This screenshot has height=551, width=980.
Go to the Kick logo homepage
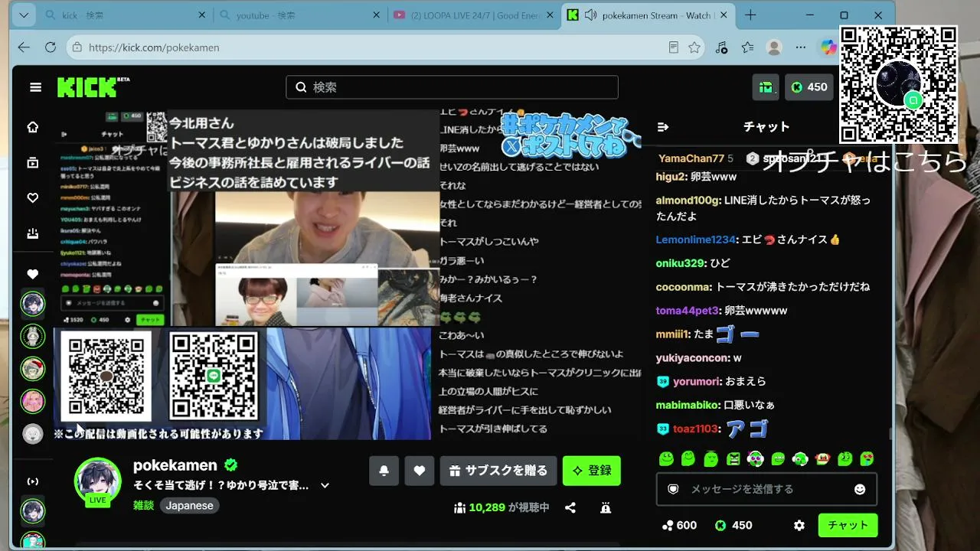(93, 87)
